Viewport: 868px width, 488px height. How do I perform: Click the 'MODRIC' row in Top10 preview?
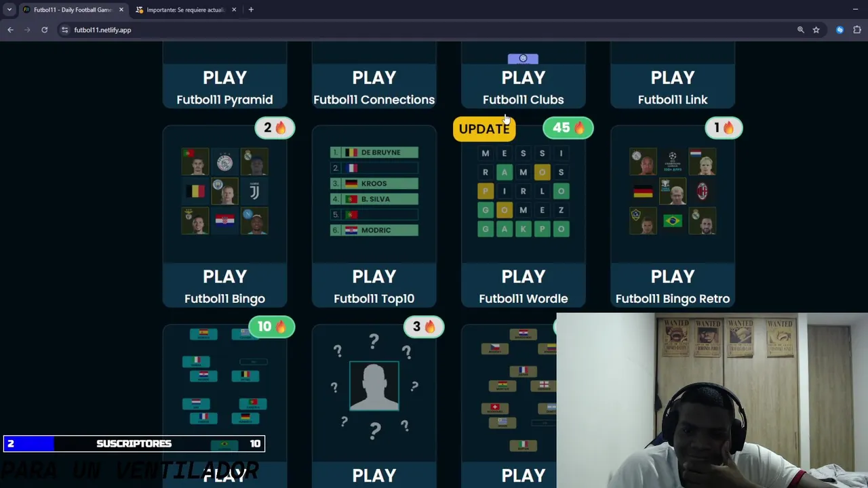[374, 230]
